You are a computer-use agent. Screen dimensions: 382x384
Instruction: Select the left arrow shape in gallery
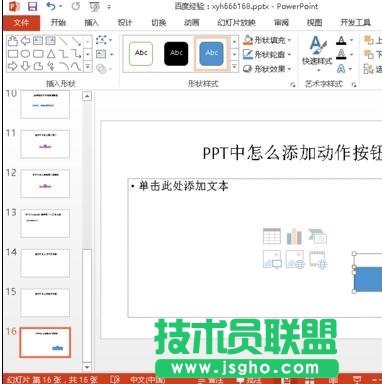pos(25,41)
